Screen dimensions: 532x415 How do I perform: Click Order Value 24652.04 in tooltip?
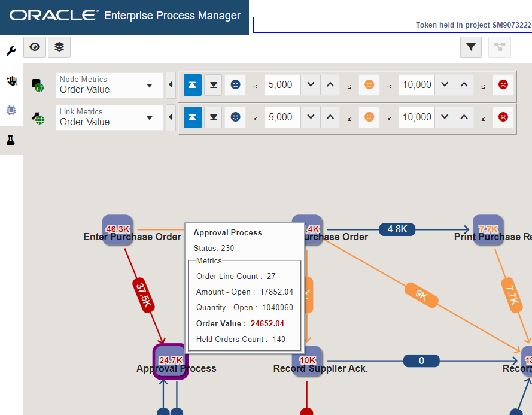(240, 323)
